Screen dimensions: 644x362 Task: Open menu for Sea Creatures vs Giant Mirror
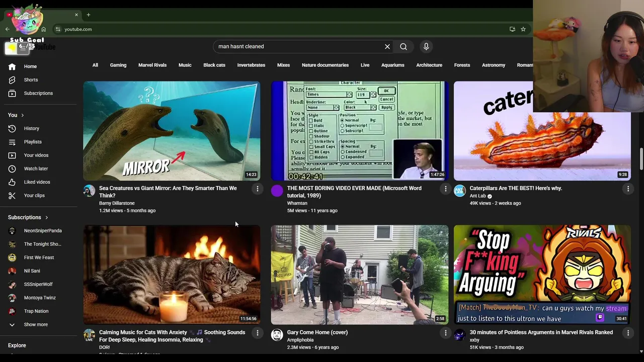click(x=257, y=189)
